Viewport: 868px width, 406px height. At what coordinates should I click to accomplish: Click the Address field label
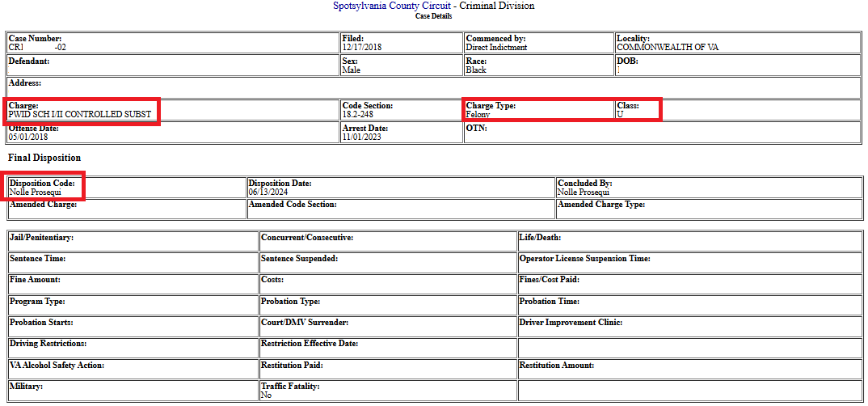(x=25, y=83)
